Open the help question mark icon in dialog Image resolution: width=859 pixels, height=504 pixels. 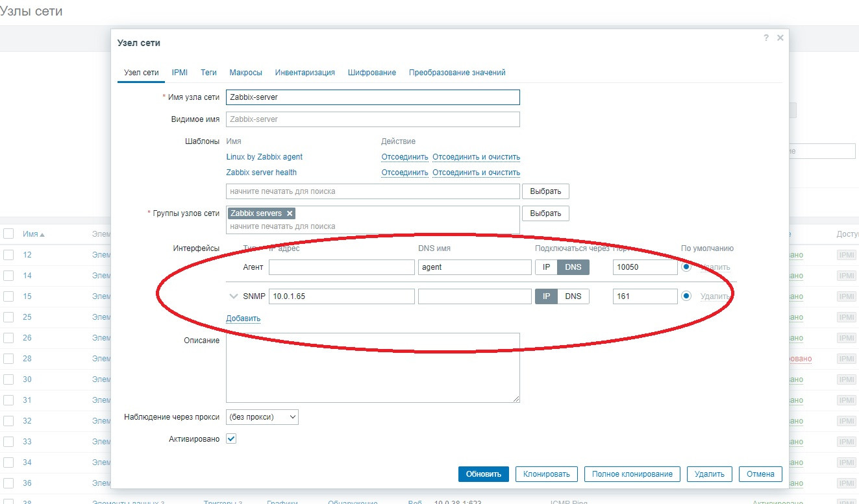click(766, 38)
